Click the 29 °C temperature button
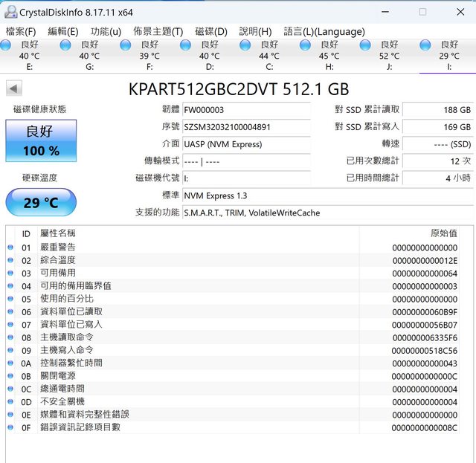The height and width of the screenshot is (463, 476). [x=41, y=203]
